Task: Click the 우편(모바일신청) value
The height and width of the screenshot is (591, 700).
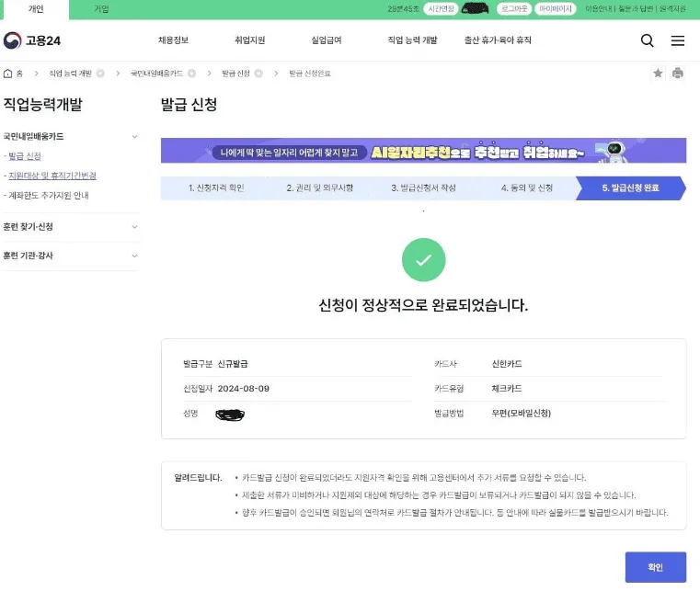Action: (x=521, y=414)
